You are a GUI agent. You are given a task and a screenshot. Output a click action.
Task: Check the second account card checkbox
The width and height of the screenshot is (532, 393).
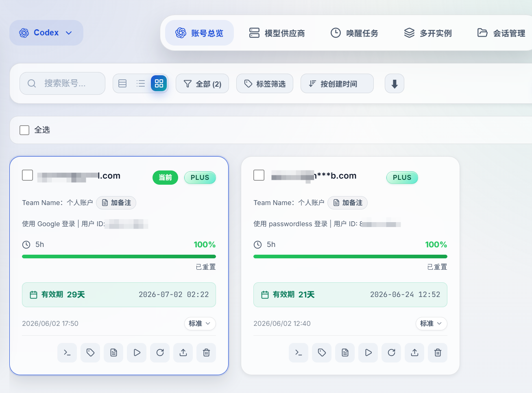pyautogui.click(x=259, y=175)
